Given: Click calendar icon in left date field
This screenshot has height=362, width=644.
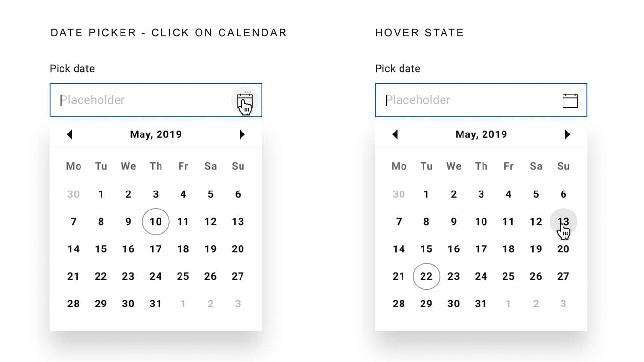Looking at the screenshot, I should pos(244,100).
